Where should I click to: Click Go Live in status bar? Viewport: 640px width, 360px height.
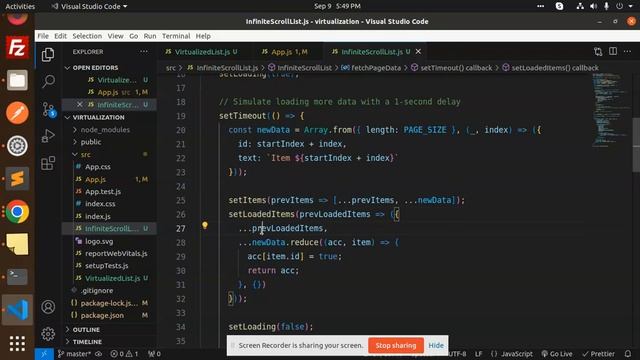(x=557, y=354)
